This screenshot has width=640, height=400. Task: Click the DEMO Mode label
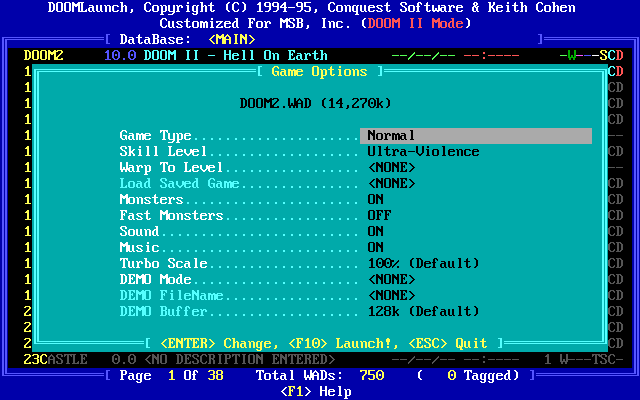click(156, 279)
